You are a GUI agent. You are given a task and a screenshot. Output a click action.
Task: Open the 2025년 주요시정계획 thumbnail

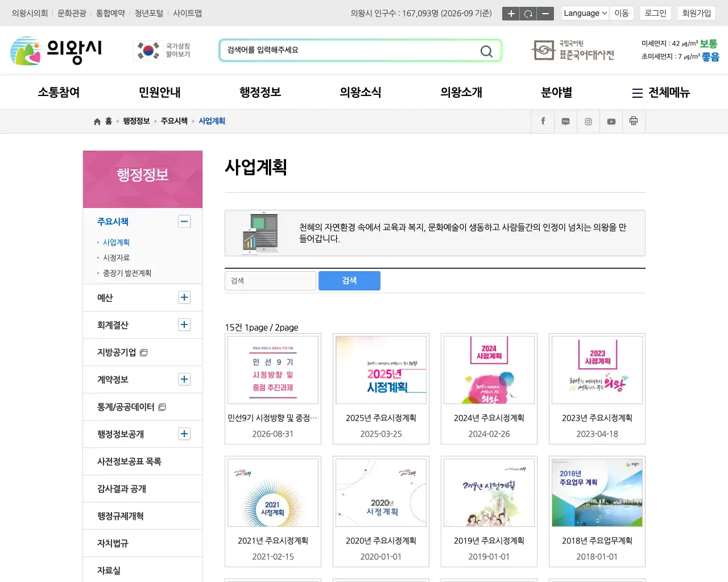[381, 370]
